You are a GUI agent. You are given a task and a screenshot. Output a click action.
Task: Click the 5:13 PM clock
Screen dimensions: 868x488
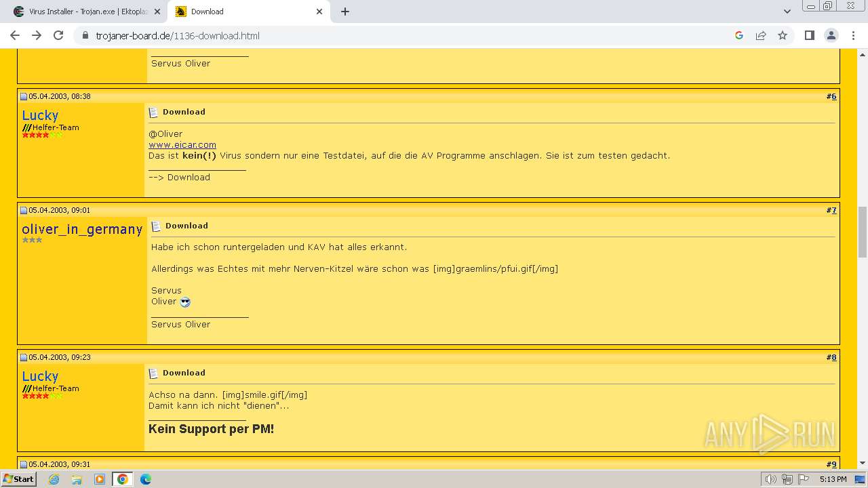[x=833, y=479]
